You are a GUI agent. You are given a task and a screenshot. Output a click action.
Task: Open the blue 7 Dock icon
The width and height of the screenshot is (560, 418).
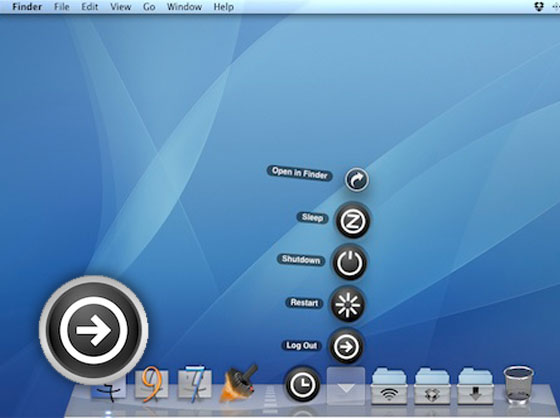pyautogui.click(x=195, y=384)
